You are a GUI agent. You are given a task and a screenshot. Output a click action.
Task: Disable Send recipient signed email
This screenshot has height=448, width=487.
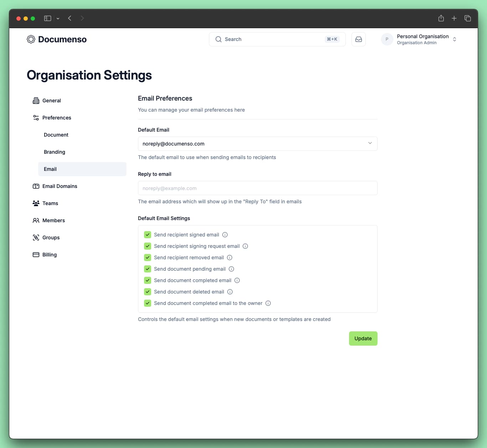click(147, 235)
